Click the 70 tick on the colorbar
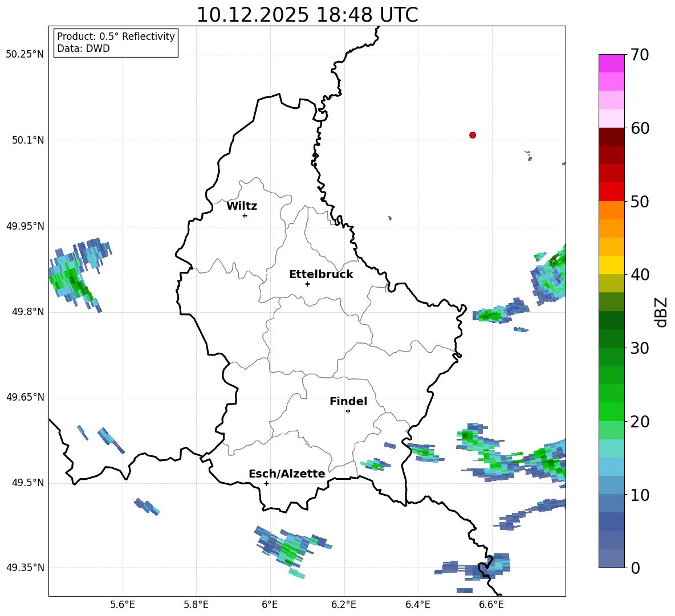675x616 pixels. [x=640, y=55]
